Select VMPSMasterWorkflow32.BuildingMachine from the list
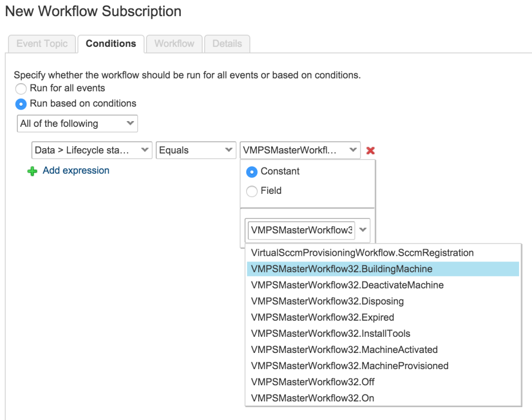The image size is (532, 420). pyautogui.click(x=340, y=269)
